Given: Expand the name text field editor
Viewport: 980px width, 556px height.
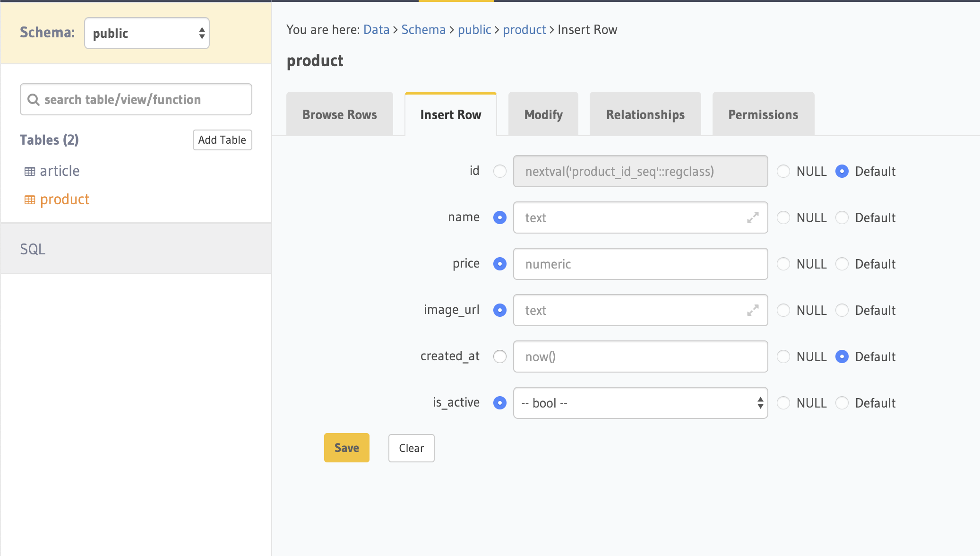Looking at the screenshot, I should pos(753,217).
